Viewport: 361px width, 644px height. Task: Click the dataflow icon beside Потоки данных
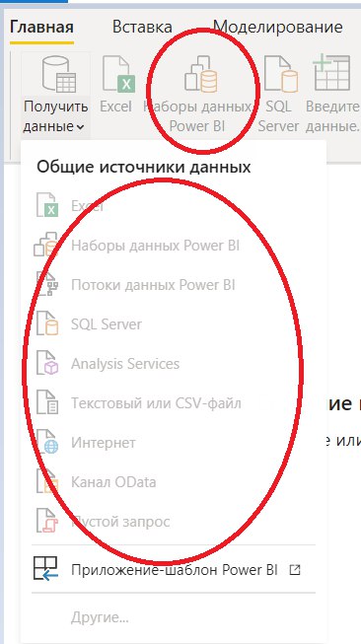tap(46, 284)
